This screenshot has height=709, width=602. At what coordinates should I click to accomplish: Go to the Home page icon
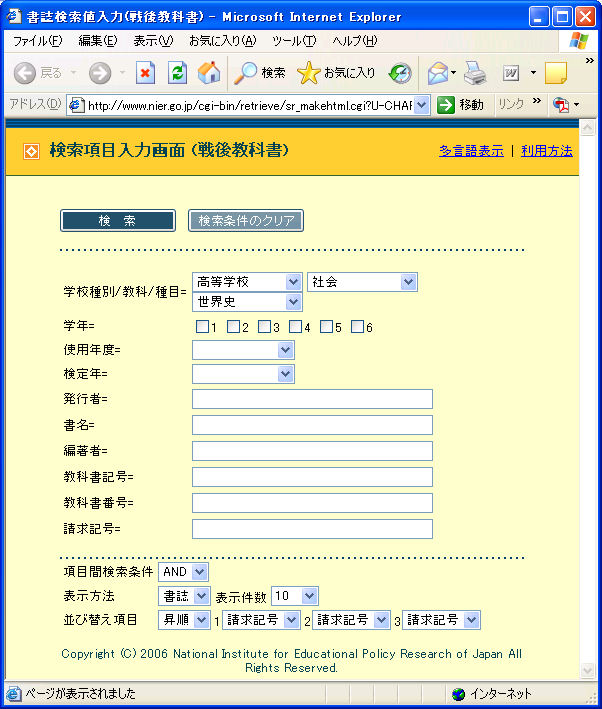click(x=209, y=73)
